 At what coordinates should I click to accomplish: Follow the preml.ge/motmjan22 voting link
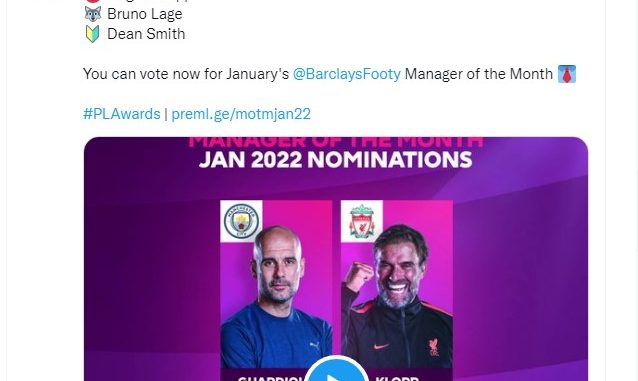click(241, 114)
